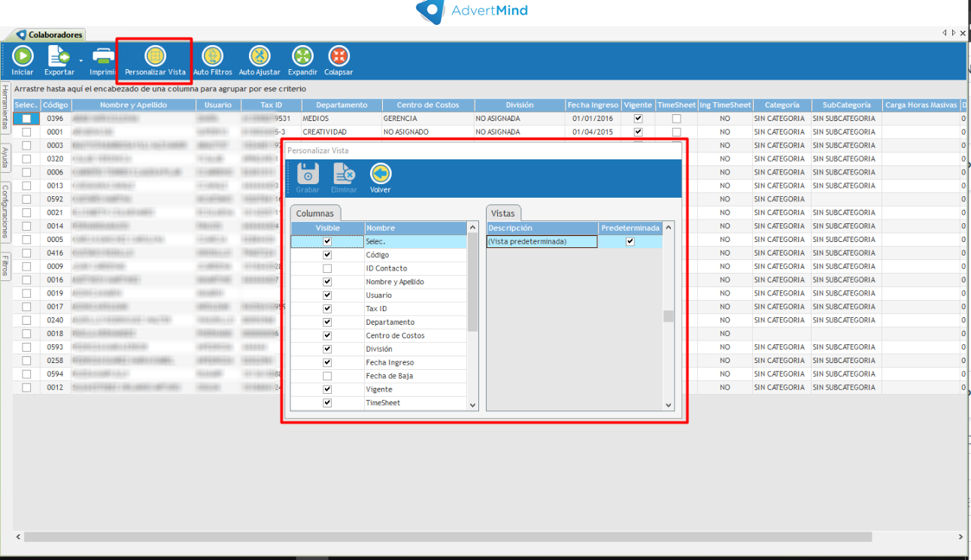The height and width of the screenshot is (560, 971).
Task: Click the Columnas list scroll-down arrow
Action: click(472, 405)
